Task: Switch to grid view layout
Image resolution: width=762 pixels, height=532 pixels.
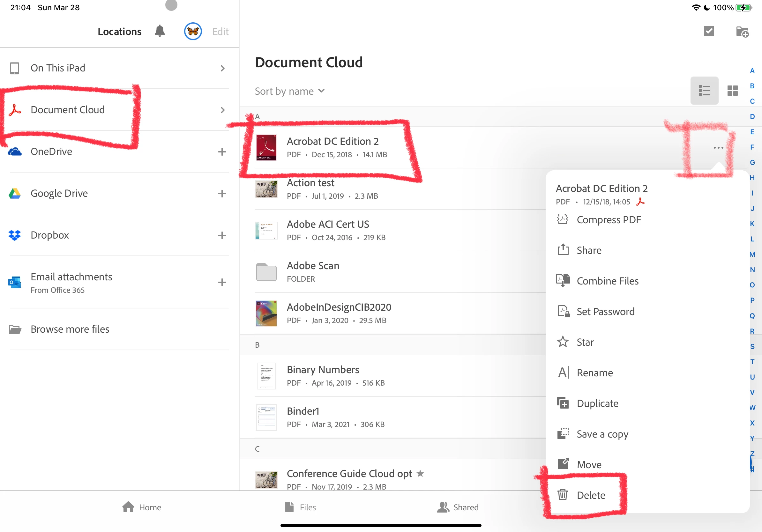Action: (x=732, y=91)
